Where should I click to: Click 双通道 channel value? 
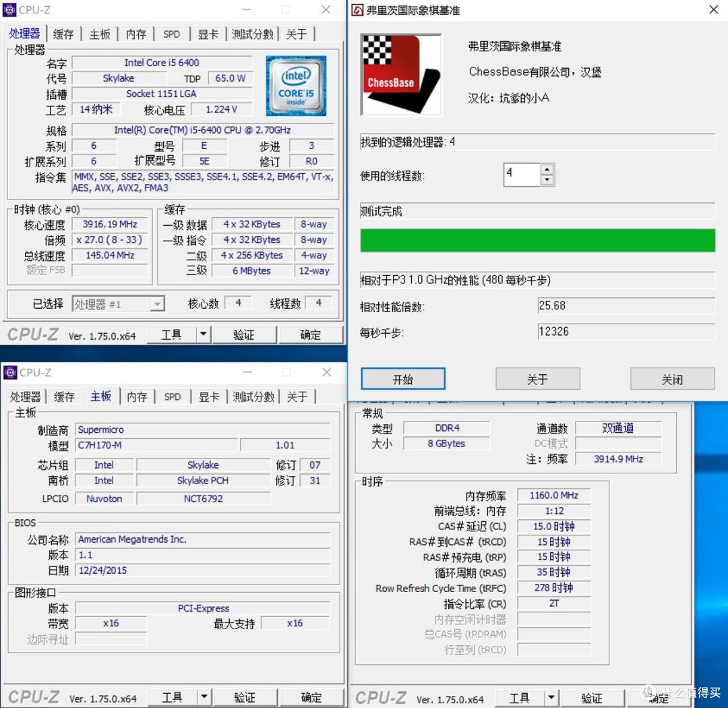click(x=618, y=428)
